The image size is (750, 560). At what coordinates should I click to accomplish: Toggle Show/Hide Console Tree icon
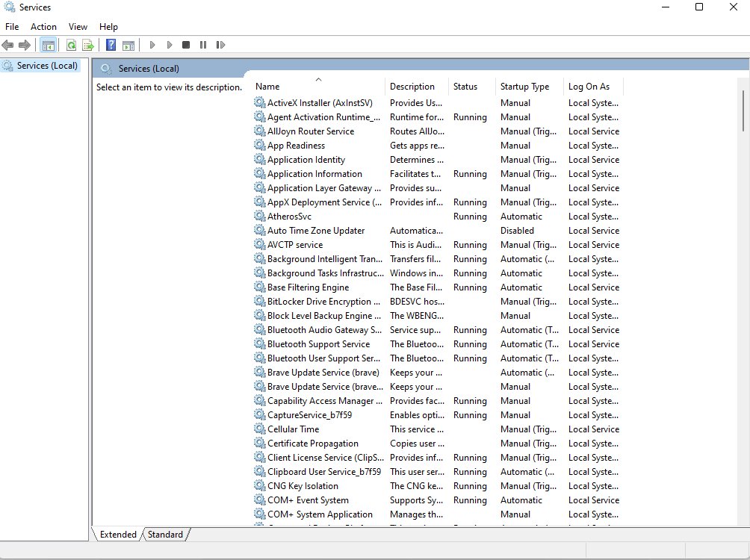coord(49,45)
